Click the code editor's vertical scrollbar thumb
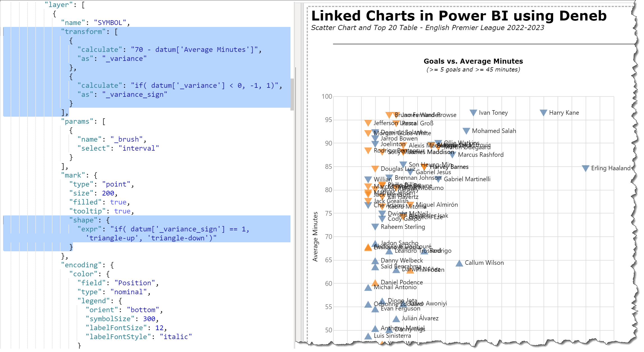Image resolution: width=644 pixels, height=352 pixels. tap(292, 94)
